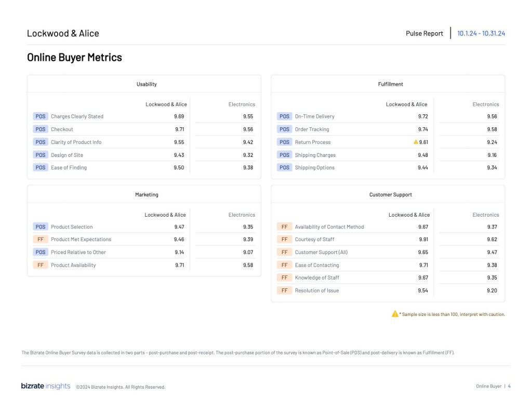The width and height of the screenshot is (532, 411).
Task: Click the FF badge next to Courtesy of Staff
Action: (x=284, y=239)
